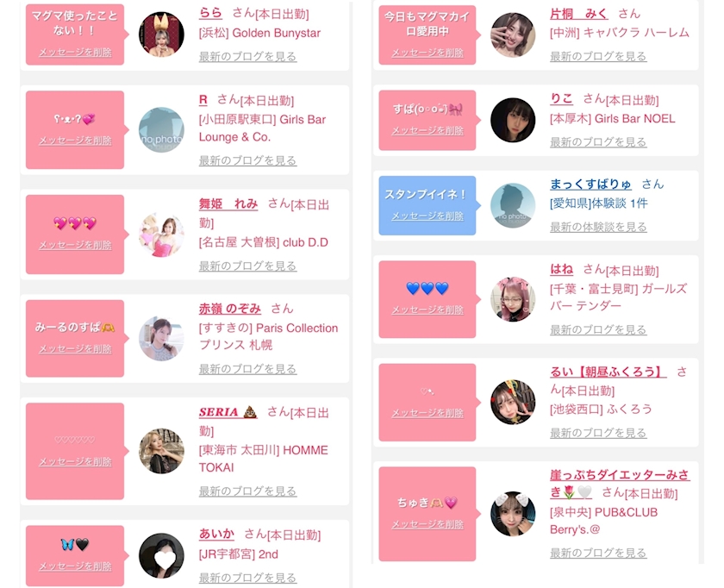Screen dimensions: 724x588
Task: Delete the マグマ使ったことない message
Action: pyautogui.click(x=75, y=53)
